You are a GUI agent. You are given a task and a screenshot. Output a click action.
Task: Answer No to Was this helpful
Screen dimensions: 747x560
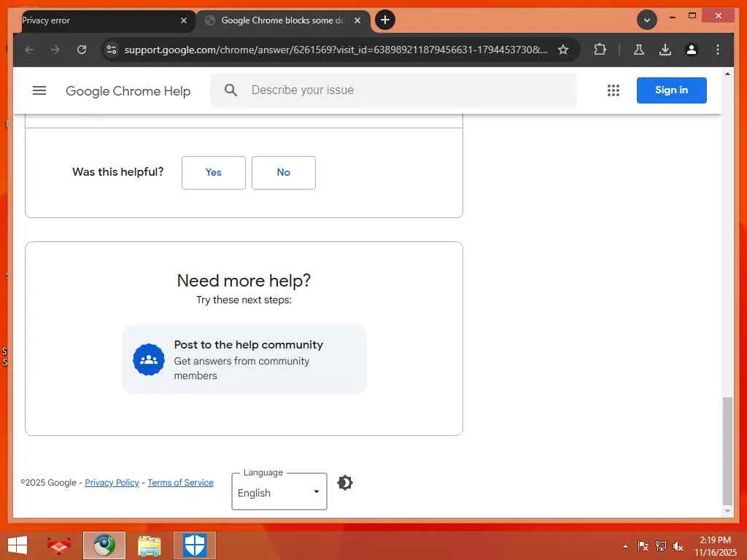(284, 172)
